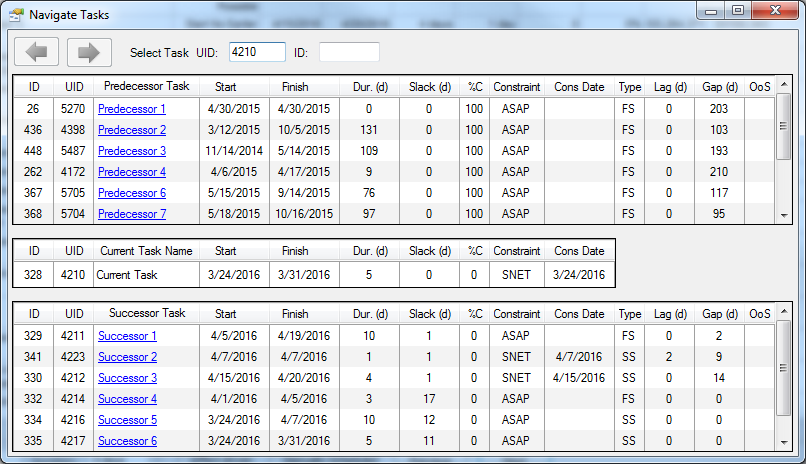Navigate to Successor 4 task

127,400
